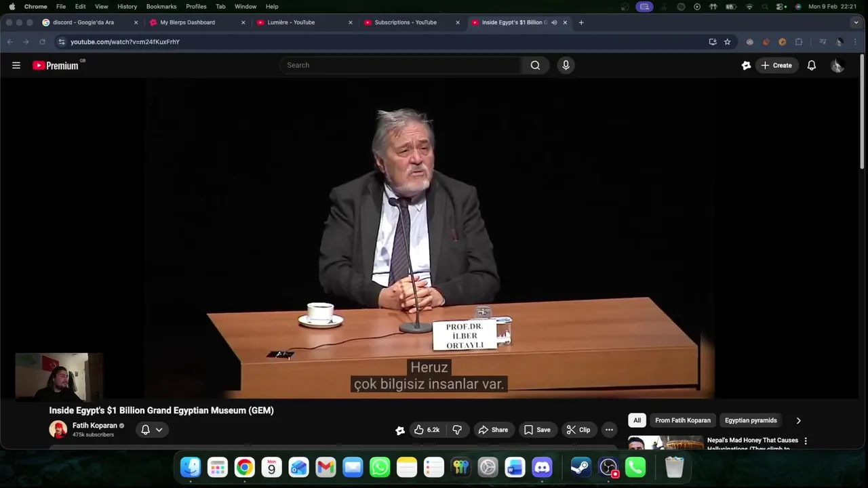The width and height of the screenshot is (868, 488).
Task: Open Fatih Koparan channel avatar
Action: [x=58, y=429]
